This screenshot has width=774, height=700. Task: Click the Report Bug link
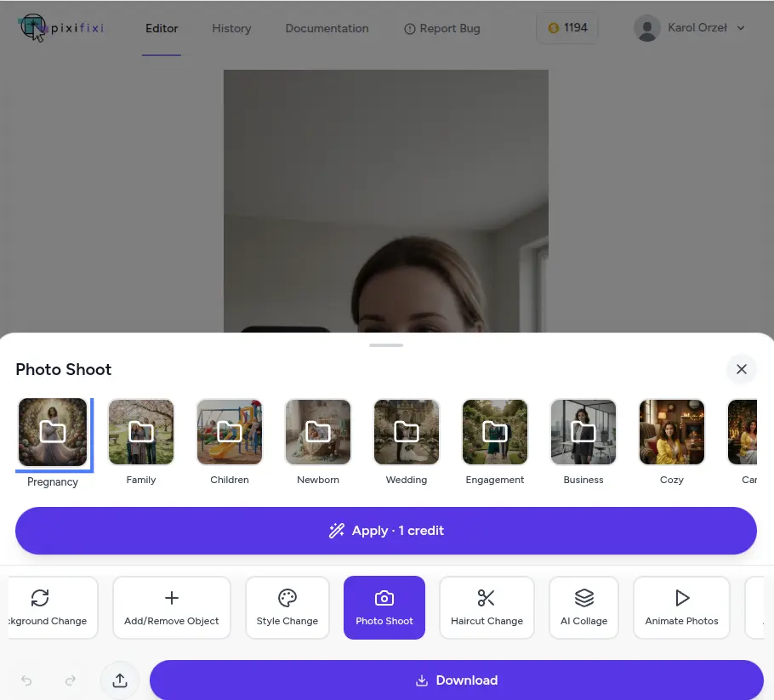[x=441, y=28]
